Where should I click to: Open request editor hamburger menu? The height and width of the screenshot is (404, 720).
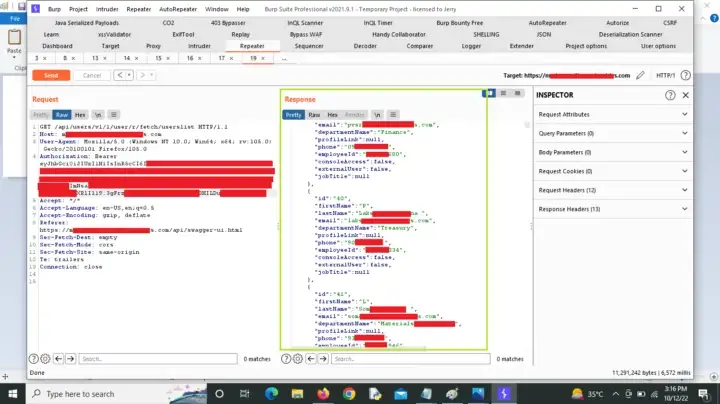click(x=114, y=115)
